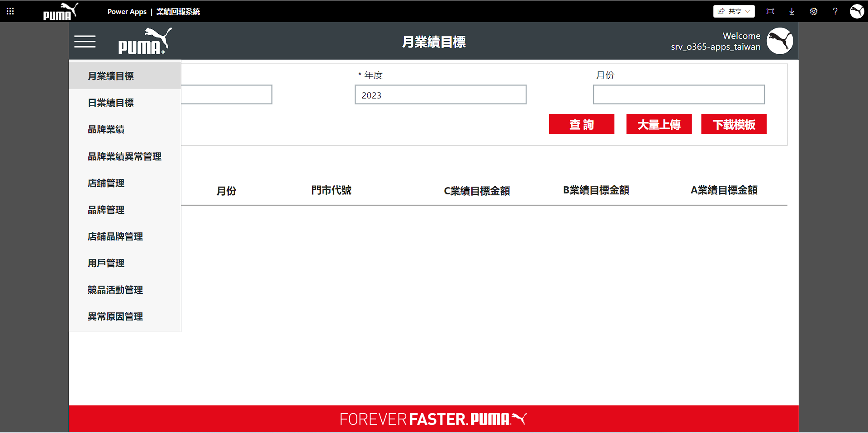Click the C業績目標金額 column header
This screenshot has height=433, width=868.
477,191
